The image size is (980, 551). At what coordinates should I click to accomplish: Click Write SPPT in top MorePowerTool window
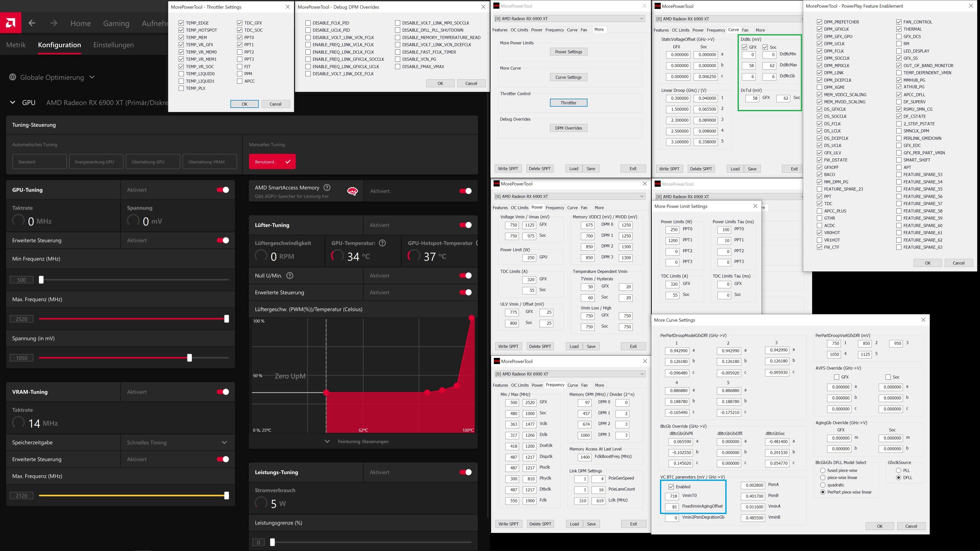pos(508,168)
